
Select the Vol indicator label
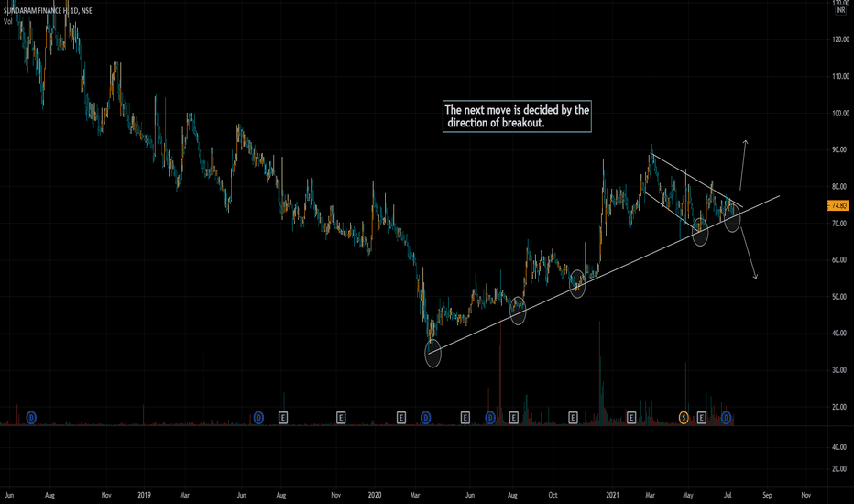[x=7, y=21]
